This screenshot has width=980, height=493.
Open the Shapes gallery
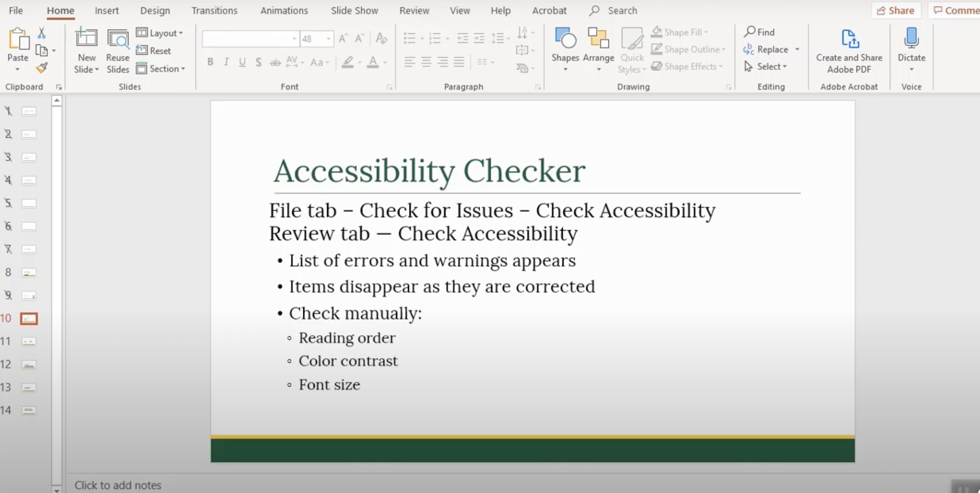pyautogui.click(x=565, y=49)
